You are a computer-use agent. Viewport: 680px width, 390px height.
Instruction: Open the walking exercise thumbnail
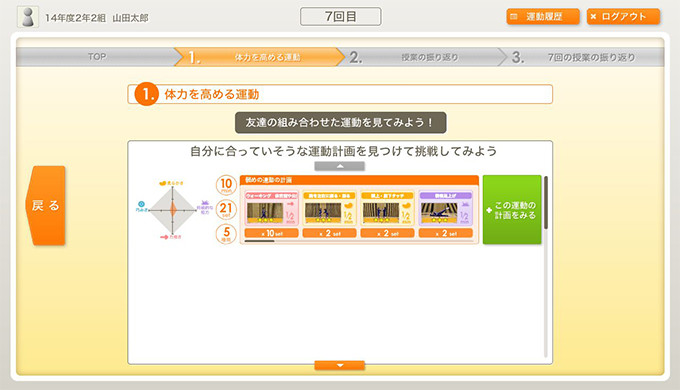(265, 213)
